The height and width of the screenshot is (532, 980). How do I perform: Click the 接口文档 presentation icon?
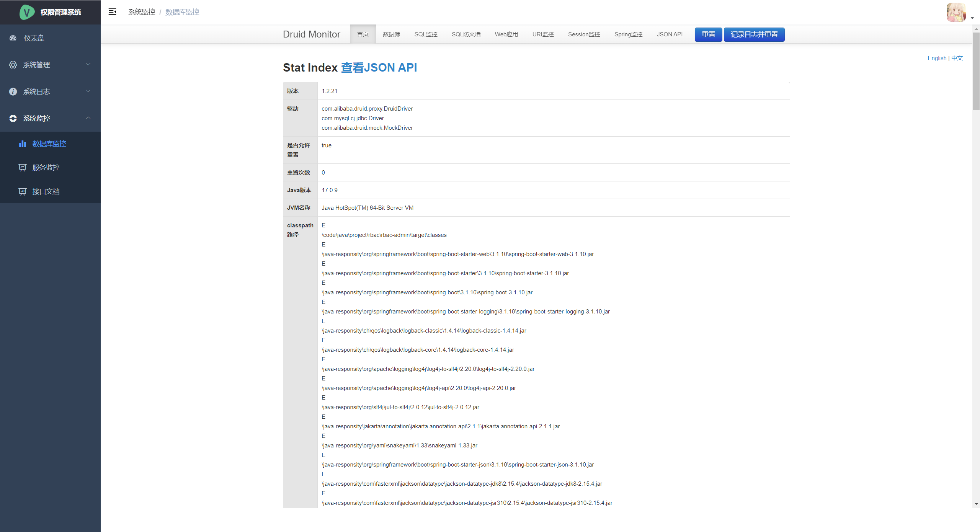pos(23,191)
